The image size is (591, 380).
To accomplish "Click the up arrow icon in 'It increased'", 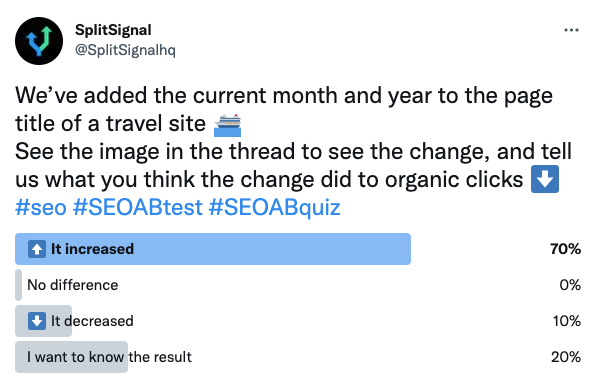I will 37,249.
